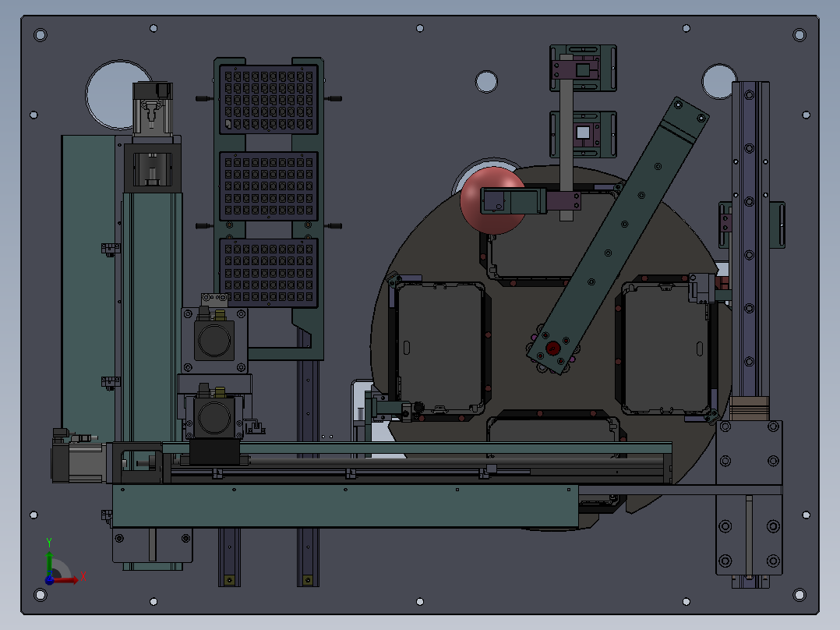Select the right fixture nest on turntable
Screen dimensions: 840x630
pos(666,349)
